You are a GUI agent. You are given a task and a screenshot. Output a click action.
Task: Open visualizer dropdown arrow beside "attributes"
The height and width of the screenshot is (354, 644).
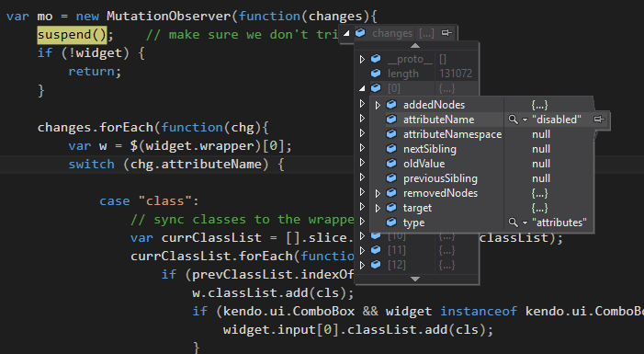[x=525, y=223]
